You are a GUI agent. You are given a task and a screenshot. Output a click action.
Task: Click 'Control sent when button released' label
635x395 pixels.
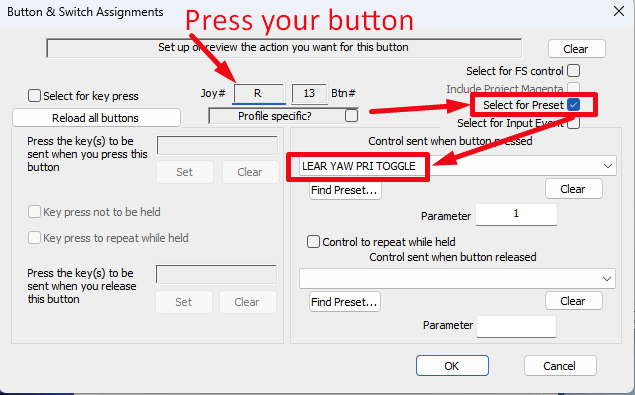click(x=453, y=257)
